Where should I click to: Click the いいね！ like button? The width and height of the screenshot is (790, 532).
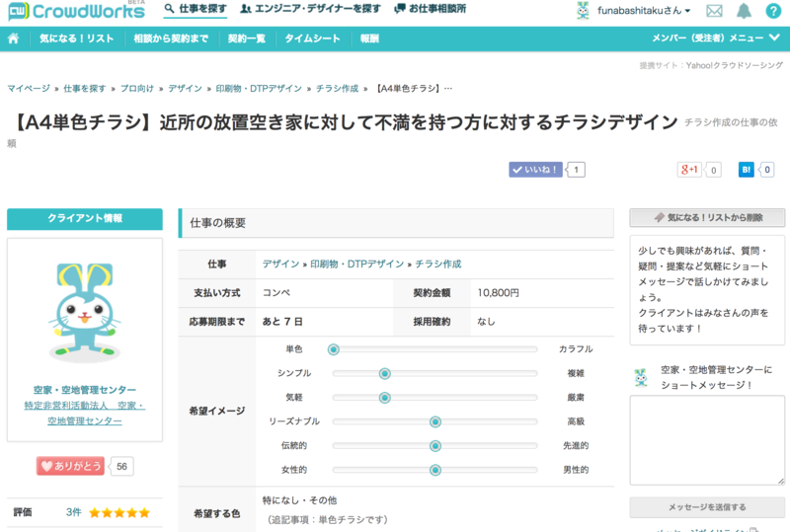pyautogui.click(x=535, y=170)
